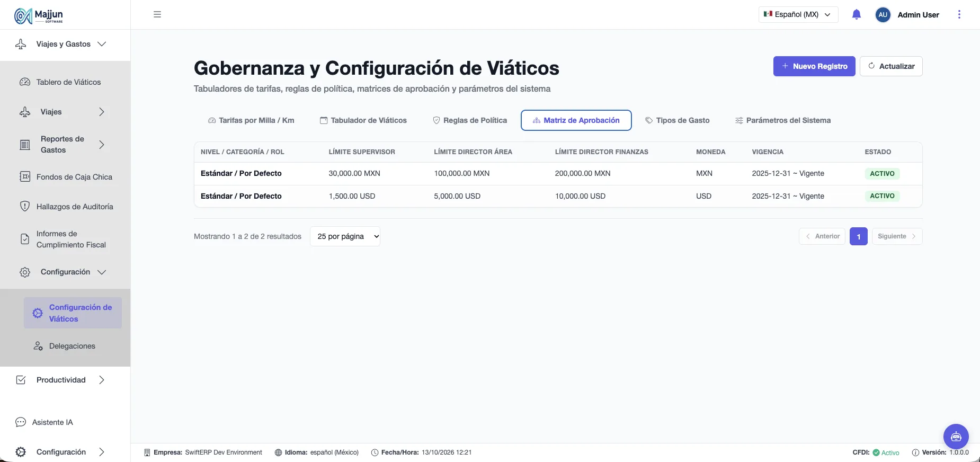Click the Actualizar button
Screen dimensions: 980x462
pyautogui.click(x=891, y=66)
